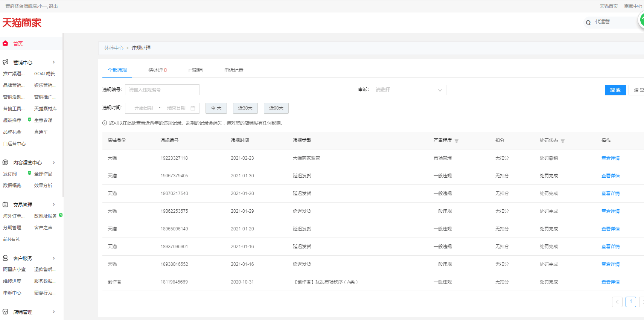Image resolution: width=644 pixels, height=320 pixels.
Task: Click the 今天 quick date button
Action: tap(216, 108)
